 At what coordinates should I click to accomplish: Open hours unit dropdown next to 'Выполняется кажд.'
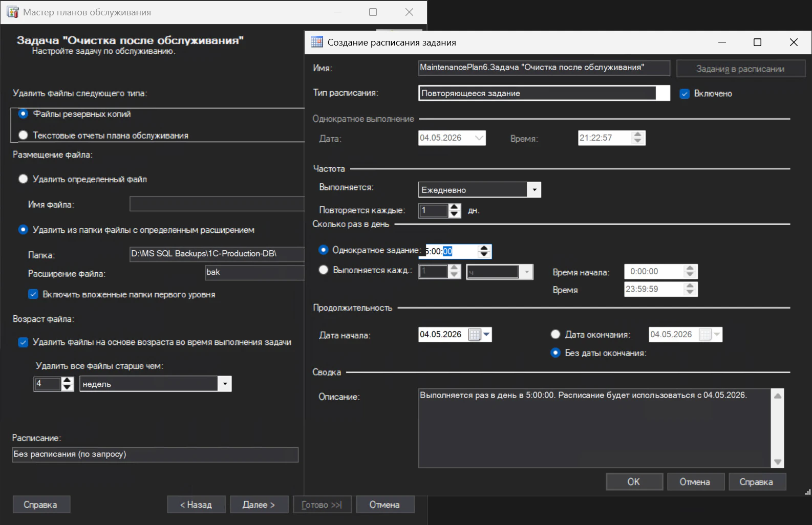point(526,272)
